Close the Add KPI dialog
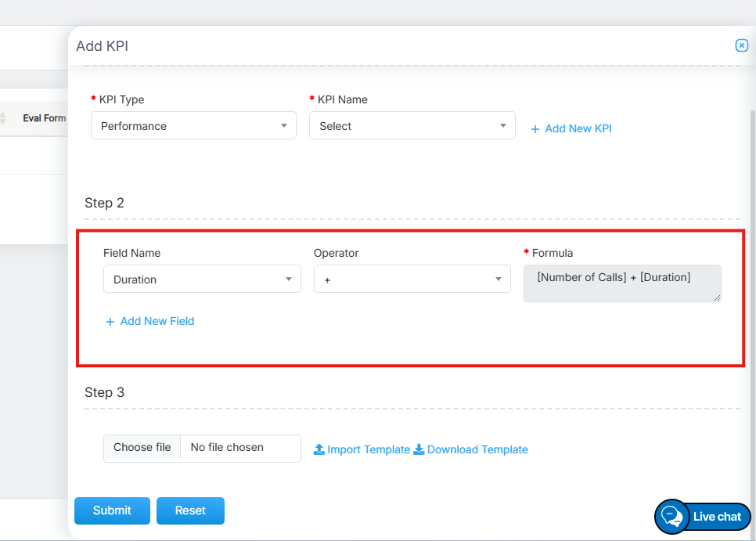The width and height of the screenshot is (756, 541). point(742,45)
